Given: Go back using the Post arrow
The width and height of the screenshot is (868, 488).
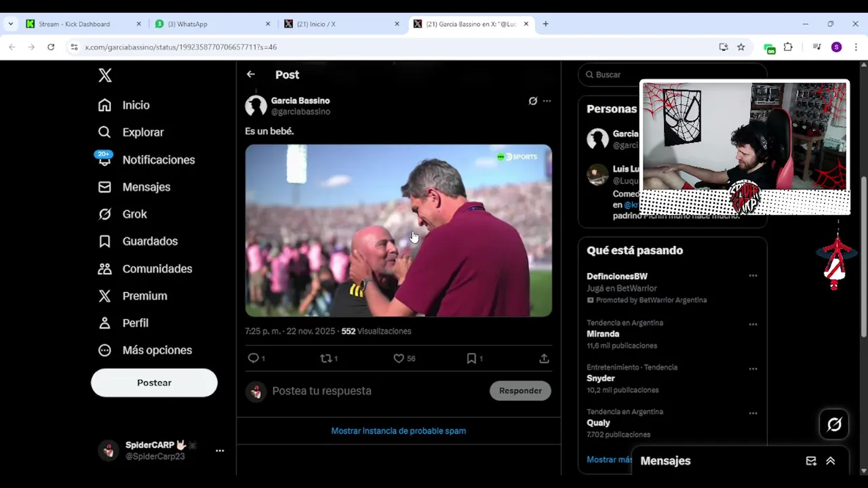Looking at the screenshot, I should click(x=251, y=75).
